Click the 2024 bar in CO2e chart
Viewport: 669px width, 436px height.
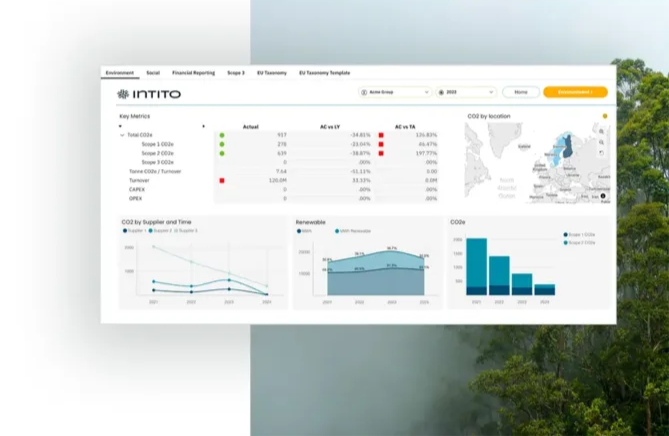pyautogui.click(x=545, y=290)
